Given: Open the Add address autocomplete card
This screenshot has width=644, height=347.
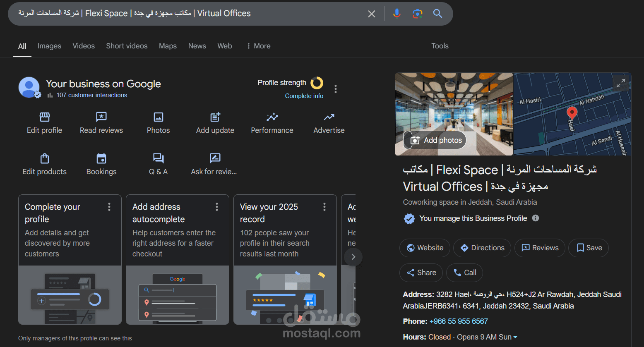Looking at the screenshot, I should tap(178, 259).
